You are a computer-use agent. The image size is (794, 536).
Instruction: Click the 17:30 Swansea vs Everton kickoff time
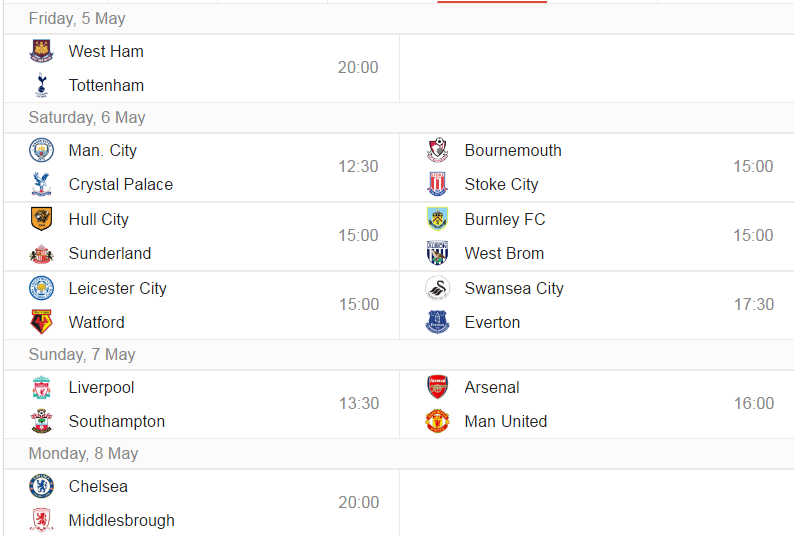[754, 304]
